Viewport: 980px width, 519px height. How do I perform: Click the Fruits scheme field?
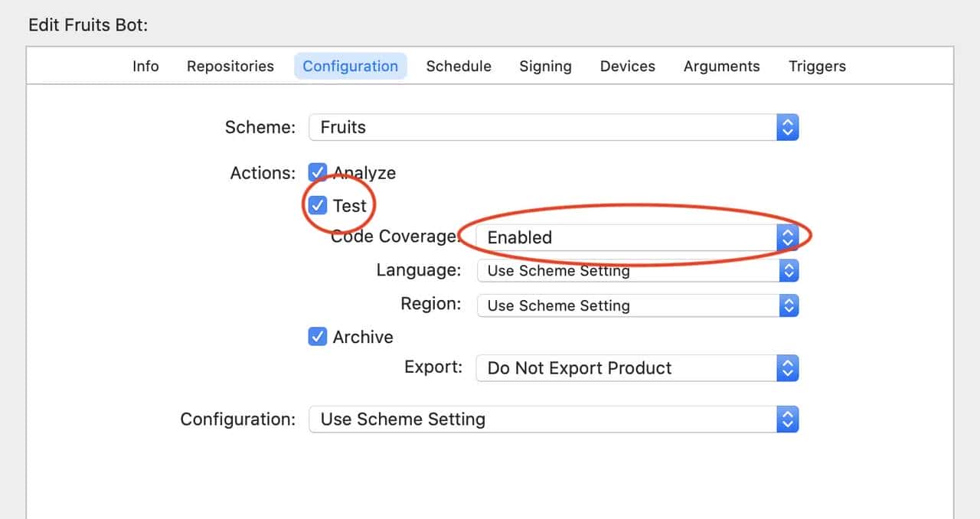pyautogui.click(x=459, y=127)
